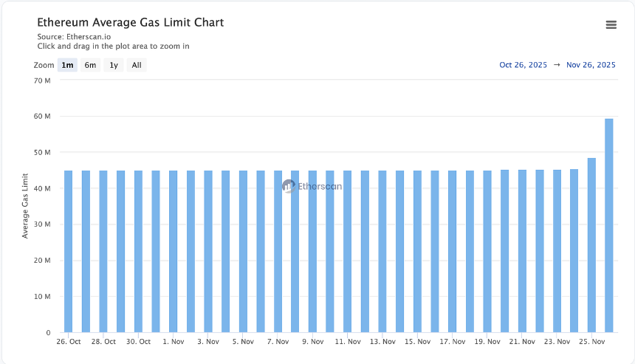Click the Oct 26, 2025 start date

coord(523,65)
